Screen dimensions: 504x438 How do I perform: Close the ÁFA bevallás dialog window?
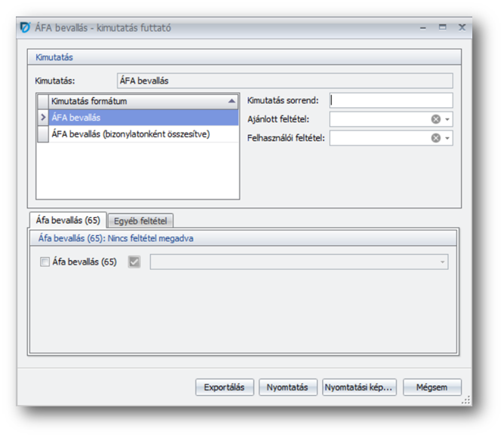point(461,27)
